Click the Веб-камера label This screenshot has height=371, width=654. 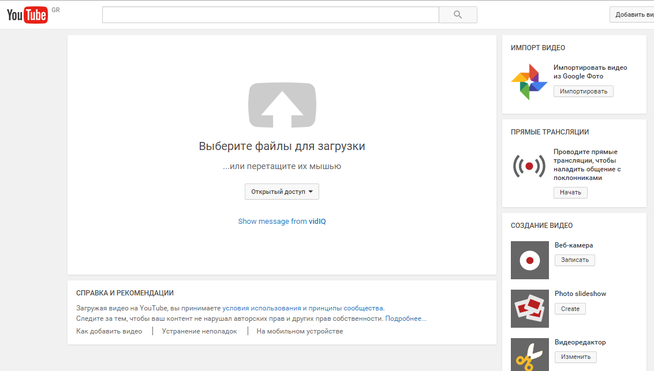(x=574, y=245)
